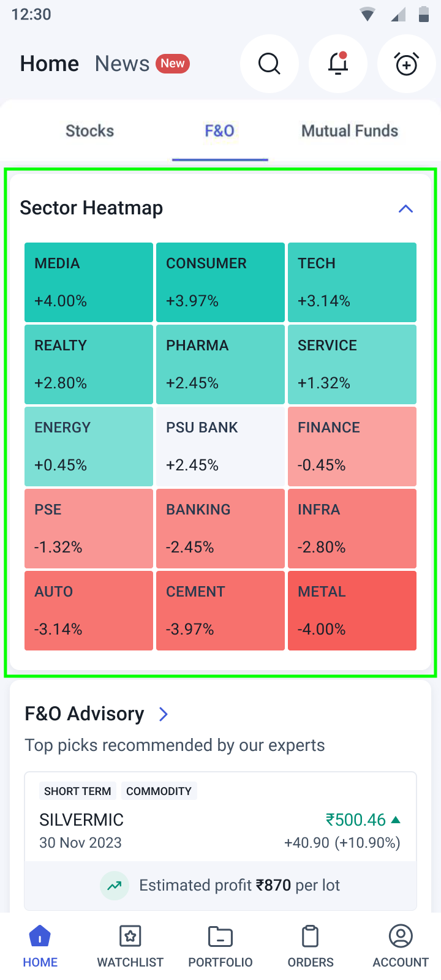Go to Home in bottom navigation

click(x=40, y=946)
